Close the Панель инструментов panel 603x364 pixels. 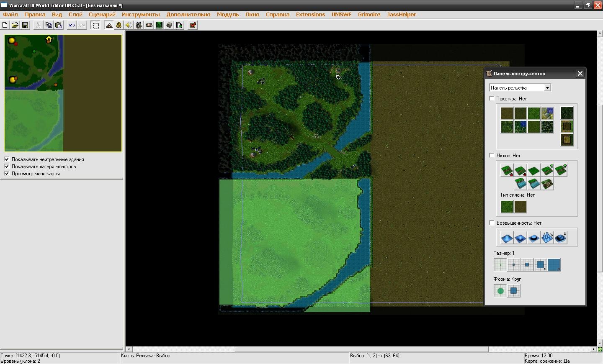point(580,73)
